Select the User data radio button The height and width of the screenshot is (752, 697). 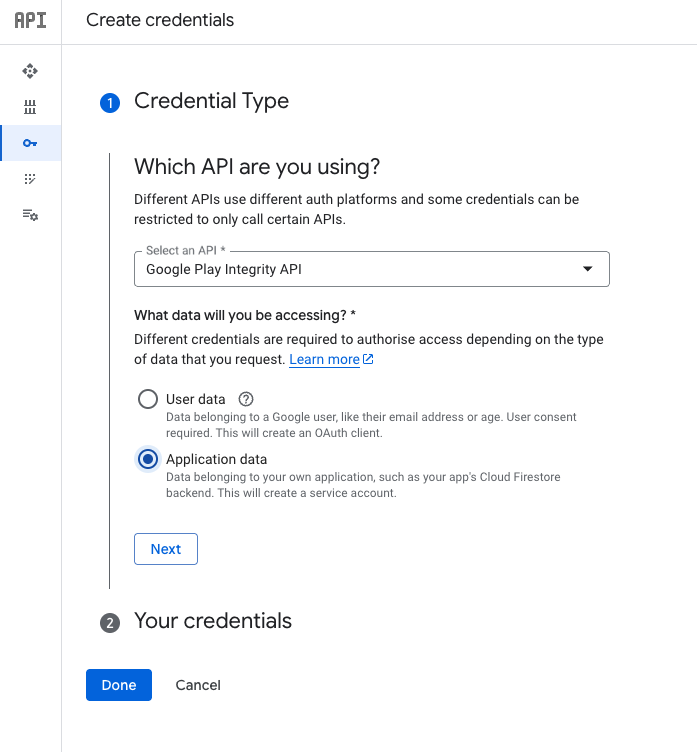(x=148, y=399)
